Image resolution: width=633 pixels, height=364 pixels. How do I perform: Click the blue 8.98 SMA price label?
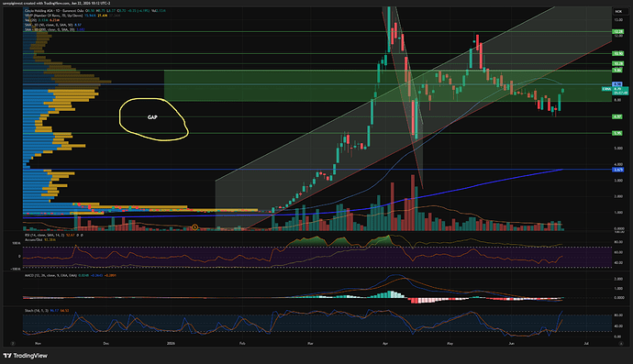[x=617, y=84]
